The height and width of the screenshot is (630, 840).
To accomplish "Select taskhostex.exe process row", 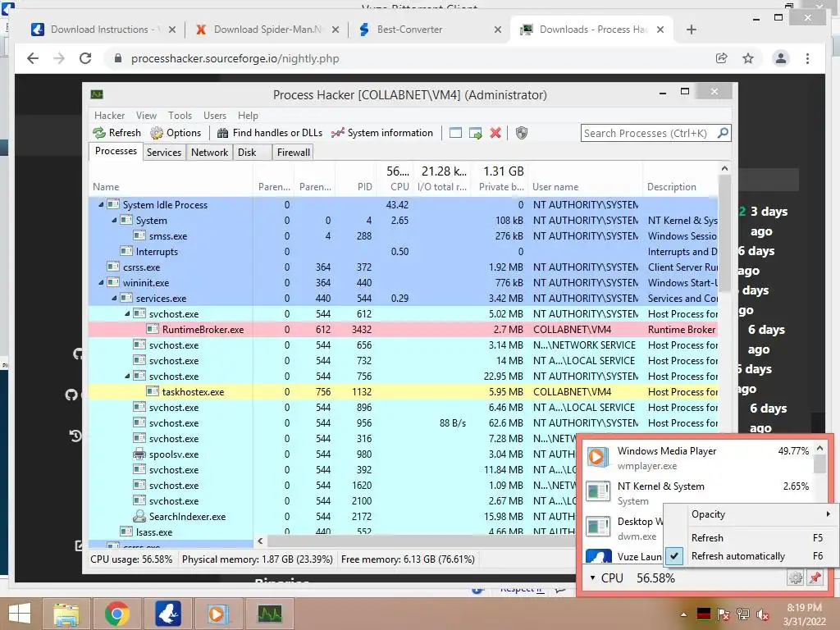I will tap(403, 391).
